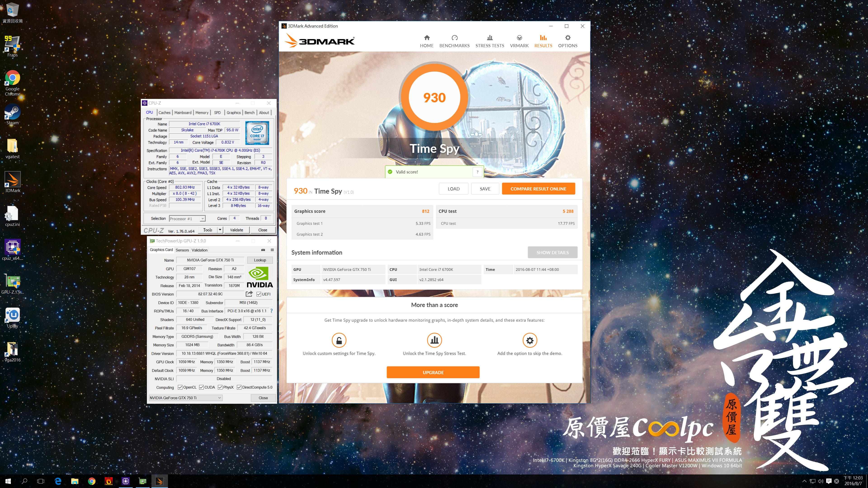Toggle the DirectCompute 5.0 checkbox
Screen dimensions: 868x488
coord(239,387)
